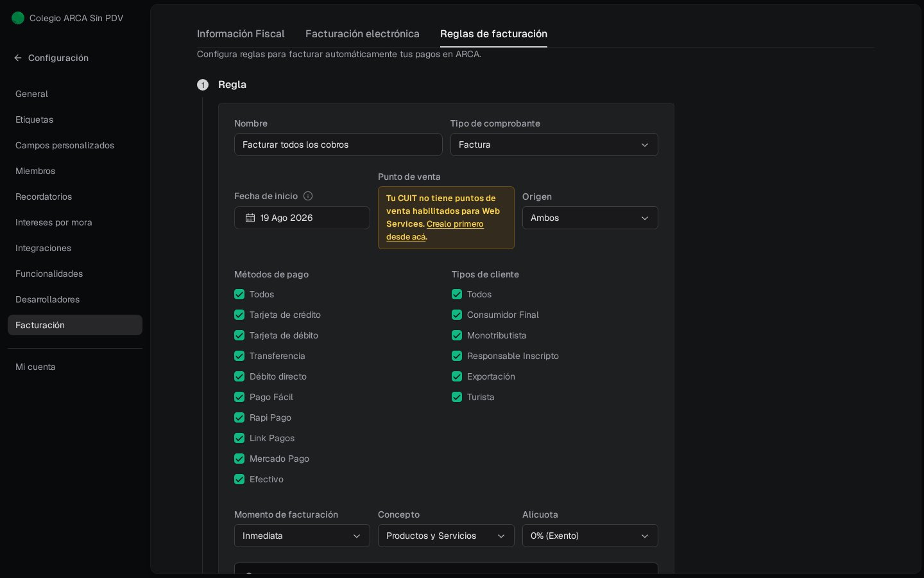The image size is (924, 578).
Task: Toggle the Efectivo checkbox
Action: [239, 479]
